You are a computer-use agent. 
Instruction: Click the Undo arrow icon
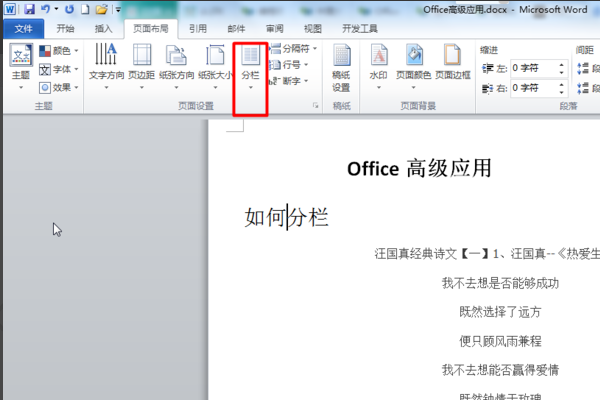coord(46,9)
